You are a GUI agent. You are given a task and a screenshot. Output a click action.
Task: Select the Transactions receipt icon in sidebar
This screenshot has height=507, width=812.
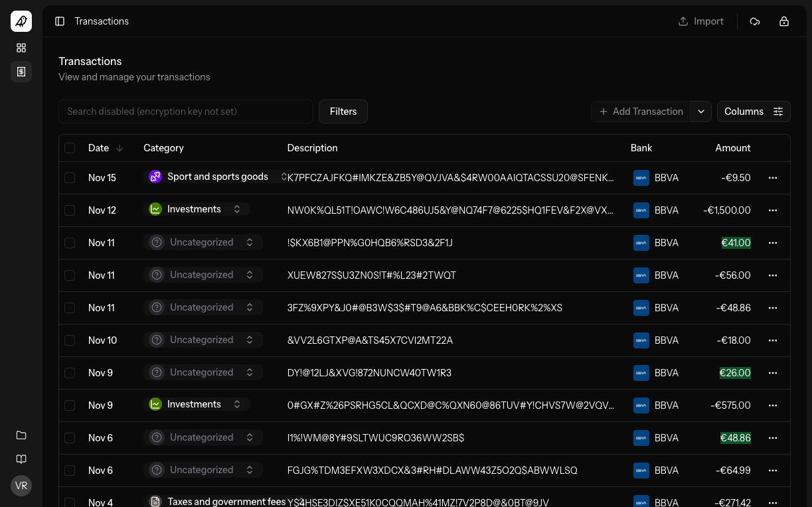[x=21, y=72]
